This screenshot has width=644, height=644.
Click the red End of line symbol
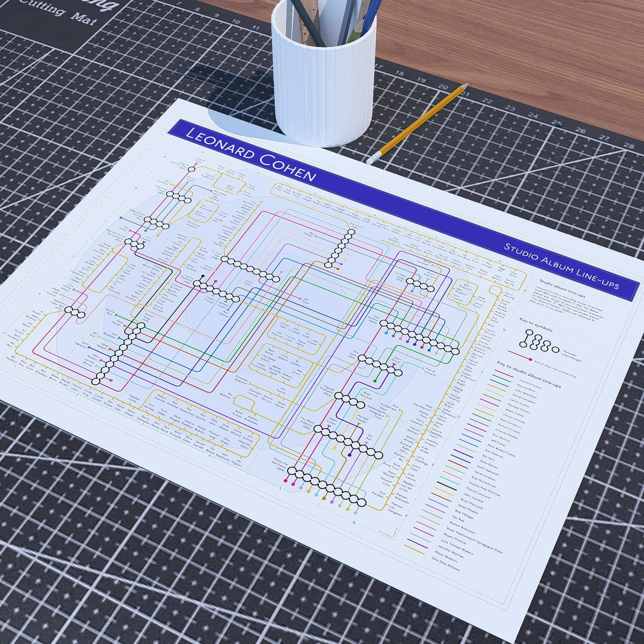coord(519,356)
